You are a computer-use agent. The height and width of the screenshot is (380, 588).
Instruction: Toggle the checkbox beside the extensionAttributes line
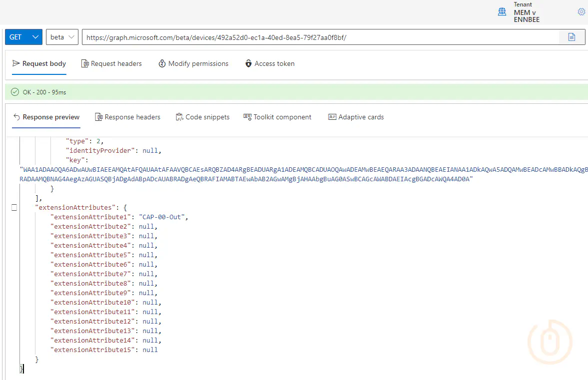(14, 207)
